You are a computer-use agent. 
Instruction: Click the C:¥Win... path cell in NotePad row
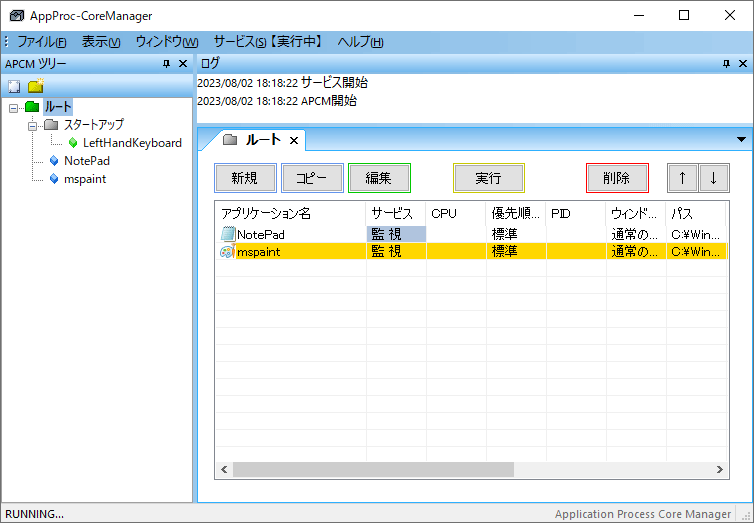pos(696,234)
